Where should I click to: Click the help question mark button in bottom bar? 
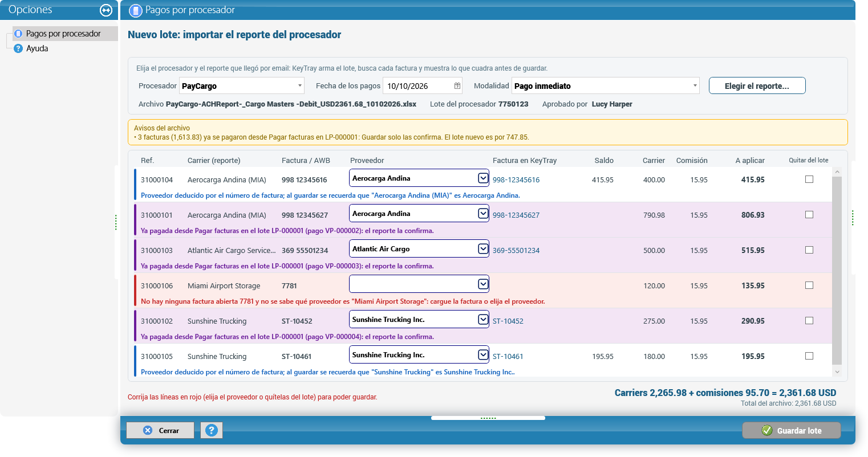pos(212,430)
